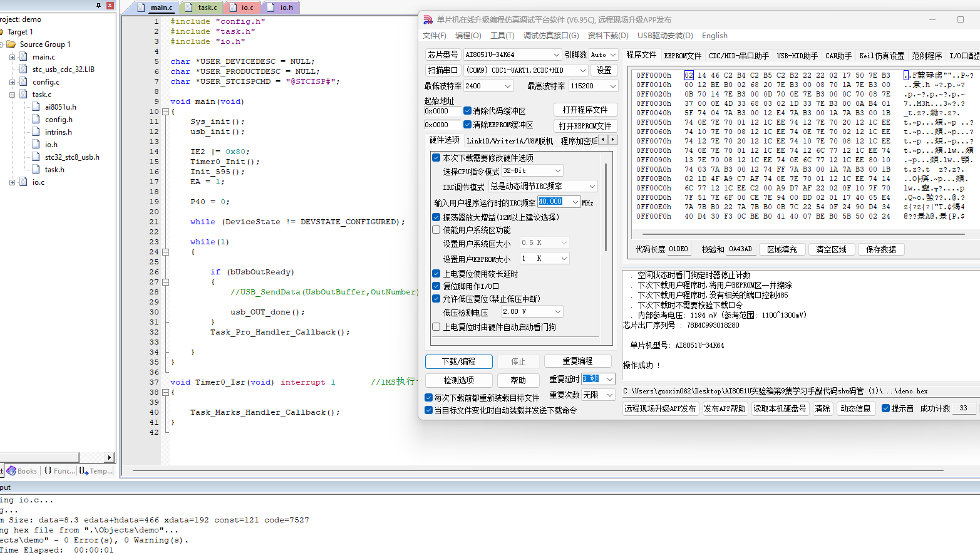
Task: Close the Keil project panel with red X
Action: coord(110,5)
